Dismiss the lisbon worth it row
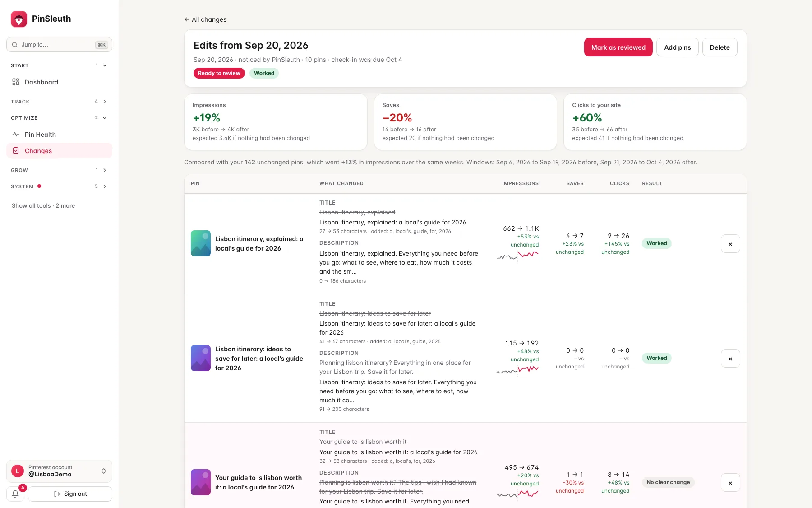The image size is (812, 508). (x=730, y=483)
